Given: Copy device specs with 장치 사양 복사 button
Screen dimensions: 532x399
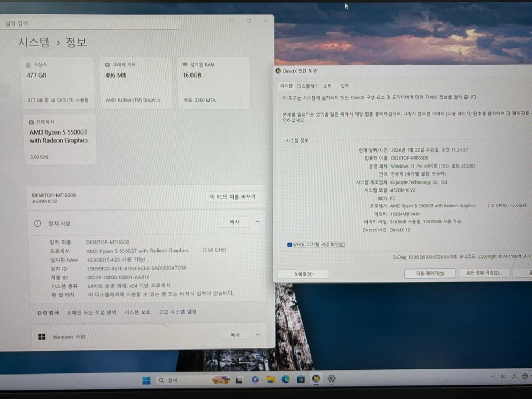Looking at the screenshot, I should pos(235,222).
